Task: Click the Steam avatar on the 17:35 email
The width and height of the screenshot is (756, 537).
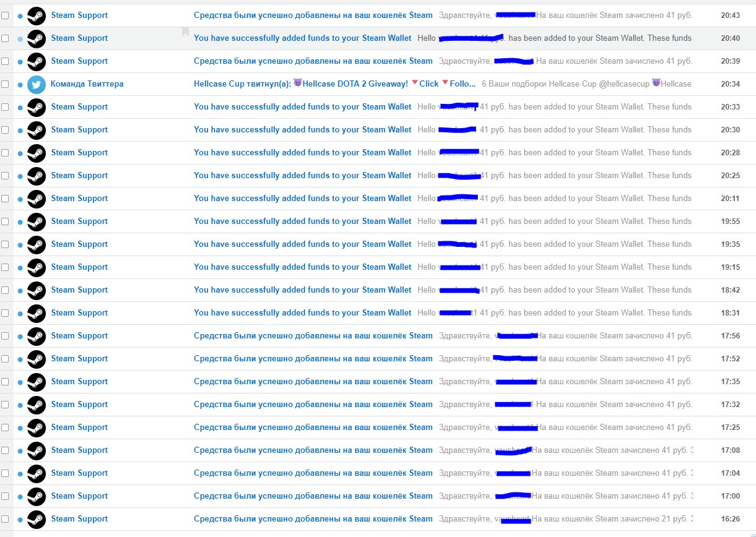Action: [37, 382]
